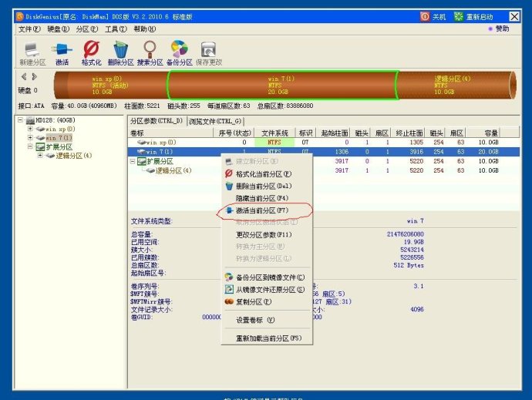This screenshot has height=400, width=532.
Task: Expand the logical partition (4) tree node
Action: [x=40, y=156]
